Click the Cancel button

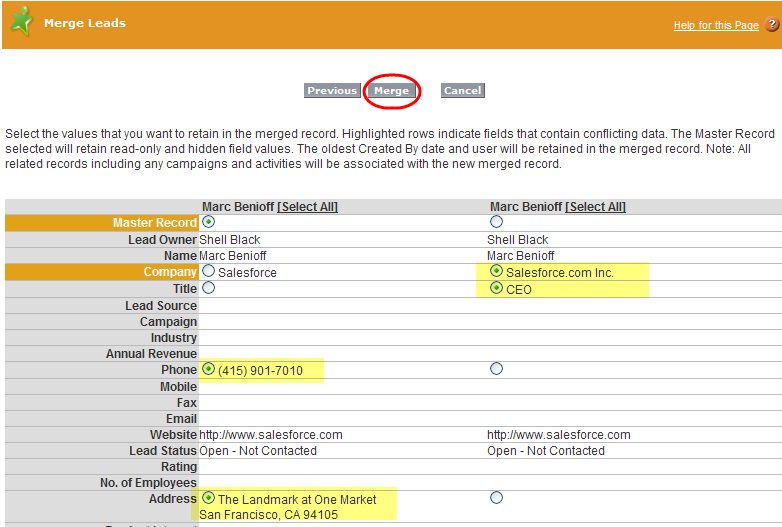462,91
